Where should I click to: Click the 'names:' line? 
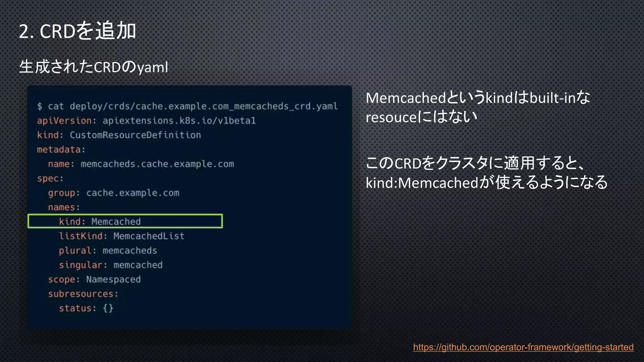[64, 207]
